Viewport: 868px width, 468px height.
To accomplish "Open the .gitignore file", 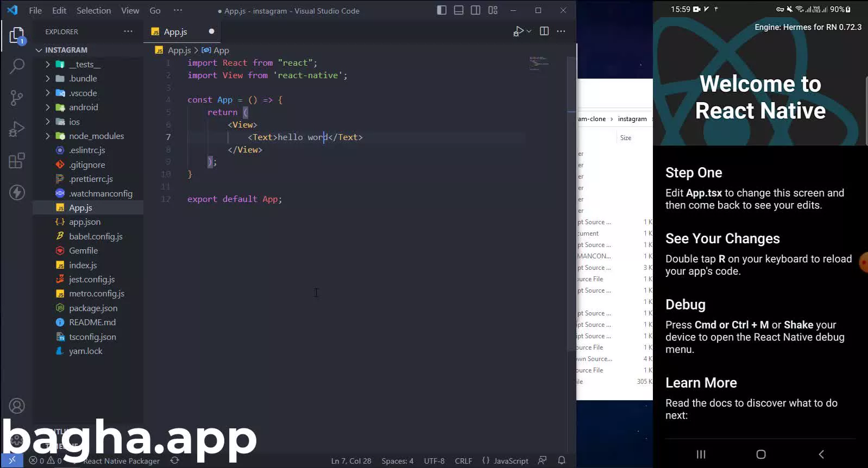I will [x=88, y=165].
